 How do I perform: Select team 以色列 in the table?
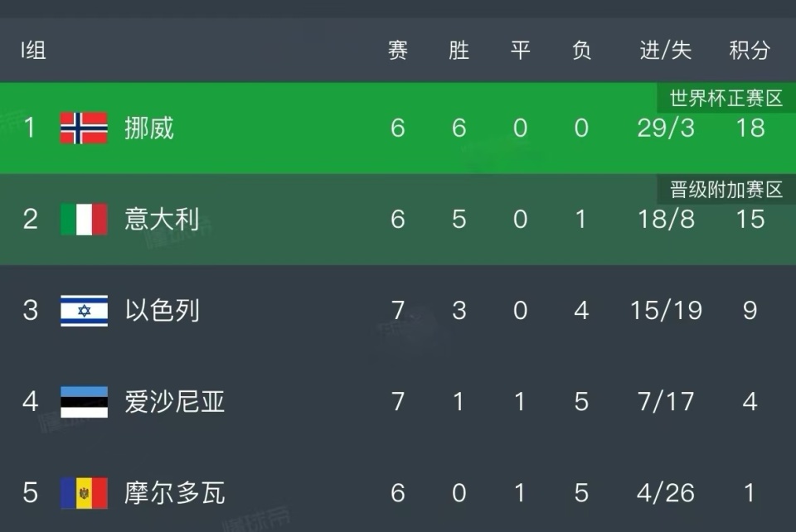click(162, 311)
